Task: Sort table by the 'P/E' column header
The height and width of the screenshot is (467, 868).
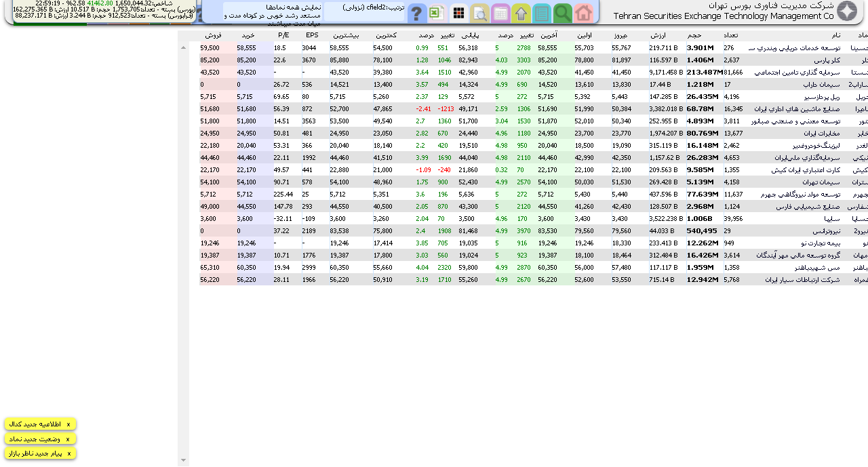Action: (x=284, y=35)
